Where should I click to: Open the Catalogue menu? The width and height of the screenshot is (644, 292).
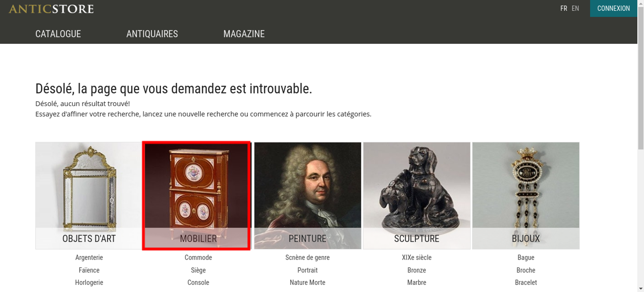[x=58, y=34]
